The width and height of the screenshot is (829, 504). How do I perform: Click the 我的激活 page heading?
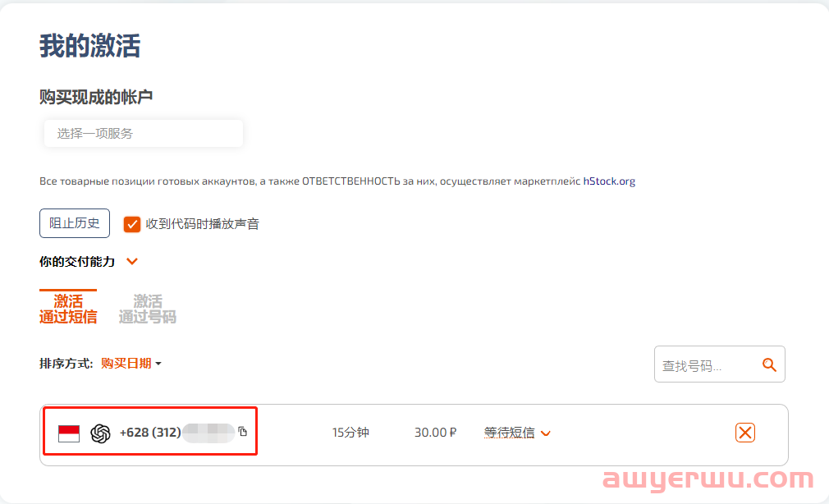[90, 45]
